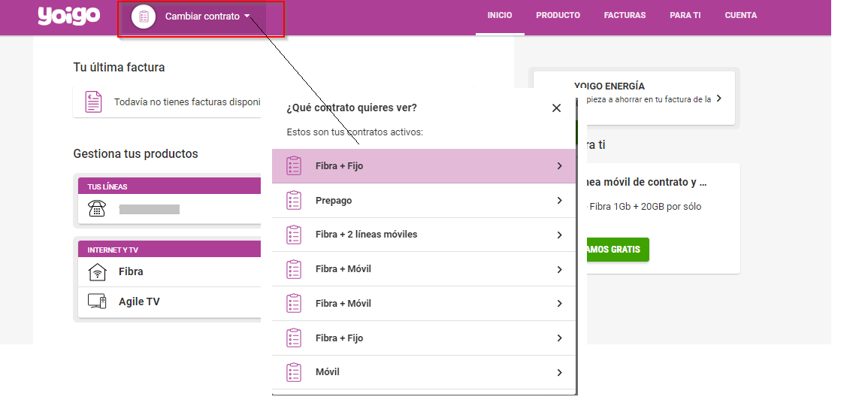The height and width of the screenshot is (409, 868).
Task: Choose the Móvil contract row
Action: point(424,372)
